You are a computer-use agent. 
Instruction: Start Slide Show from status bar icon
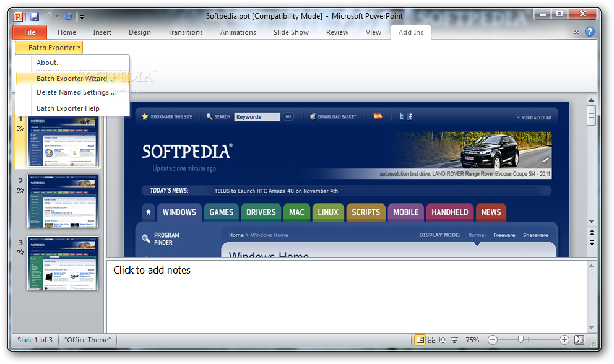455,340
